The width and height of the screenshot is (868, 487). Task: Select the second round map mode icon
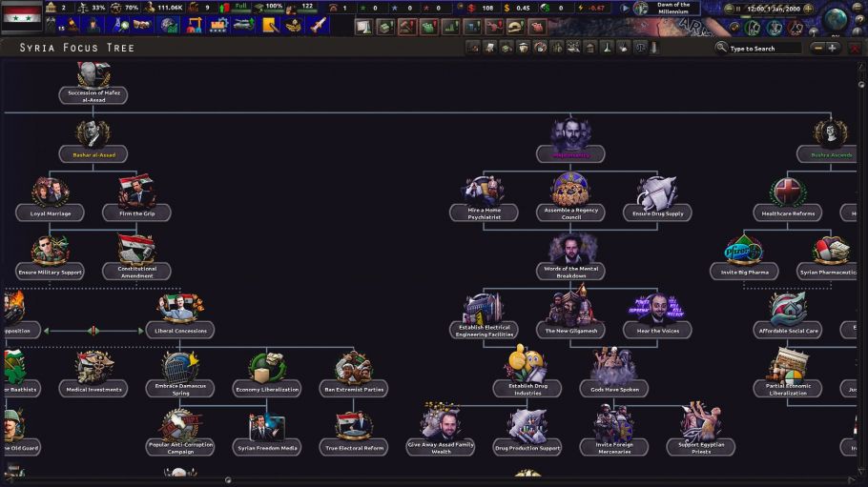(x=774, y=27)
